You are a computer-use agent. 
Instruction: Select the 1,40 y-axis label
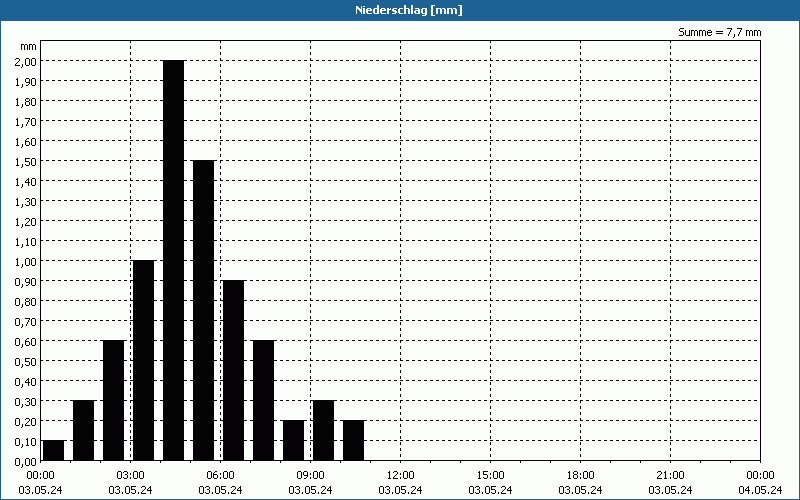click(x=27, y=181)
